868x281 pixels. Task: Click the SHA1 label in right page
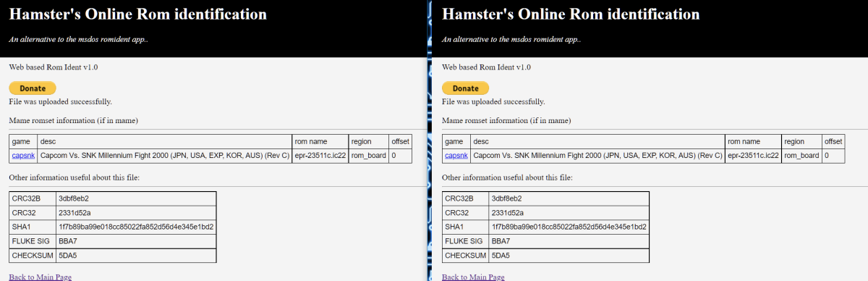click(x=466, y=227)
